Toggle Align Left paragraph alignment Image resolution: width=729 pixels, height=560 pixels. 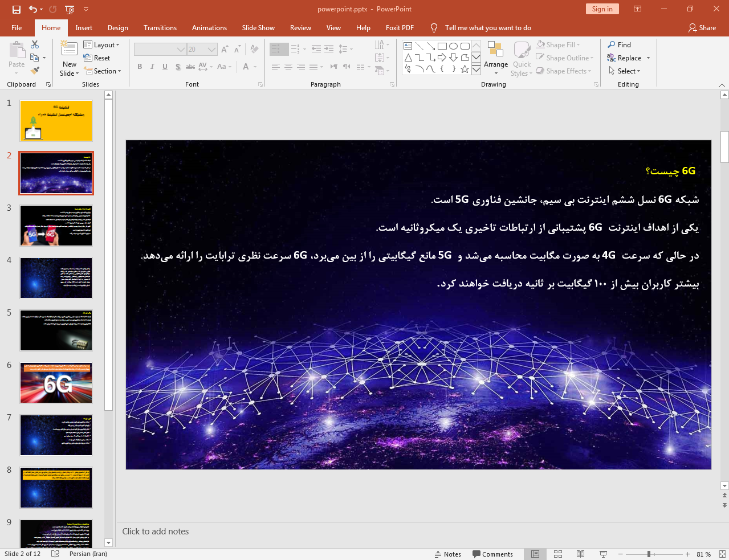276,67
